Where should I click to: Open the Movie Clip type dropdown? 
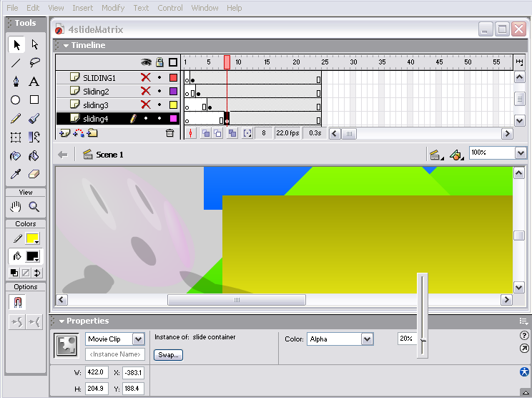pyautogui.click(x=138, y=339)
